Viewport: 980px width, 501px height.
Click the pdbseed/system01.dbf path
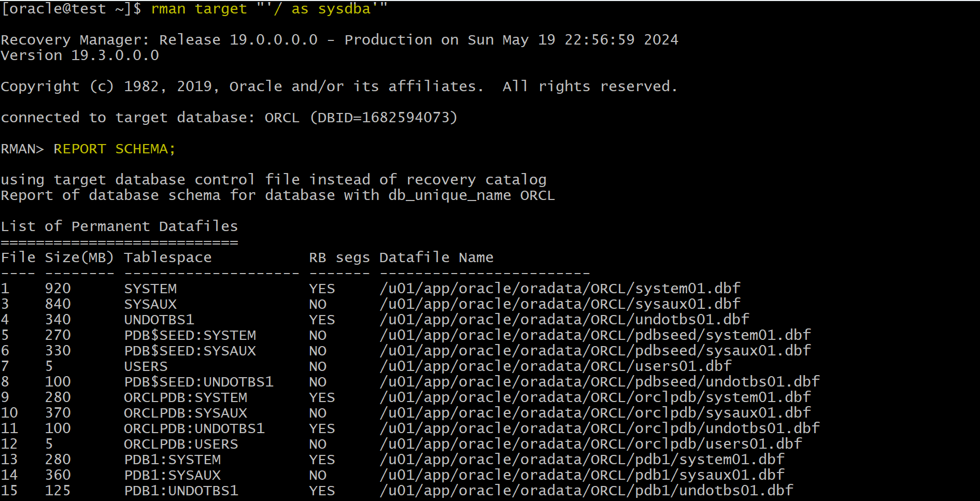[595, 335]
